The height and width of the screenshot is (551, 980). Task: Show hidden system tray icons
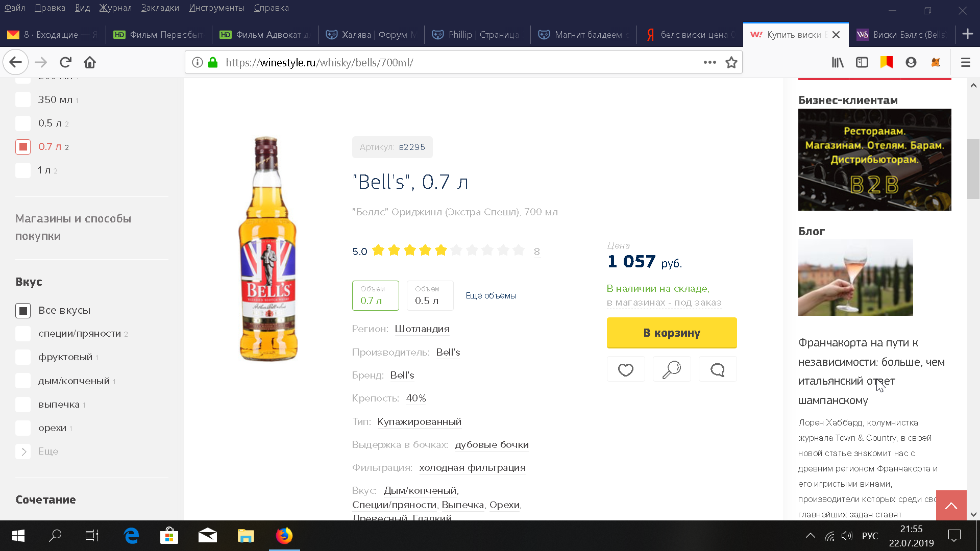point(810,536)
